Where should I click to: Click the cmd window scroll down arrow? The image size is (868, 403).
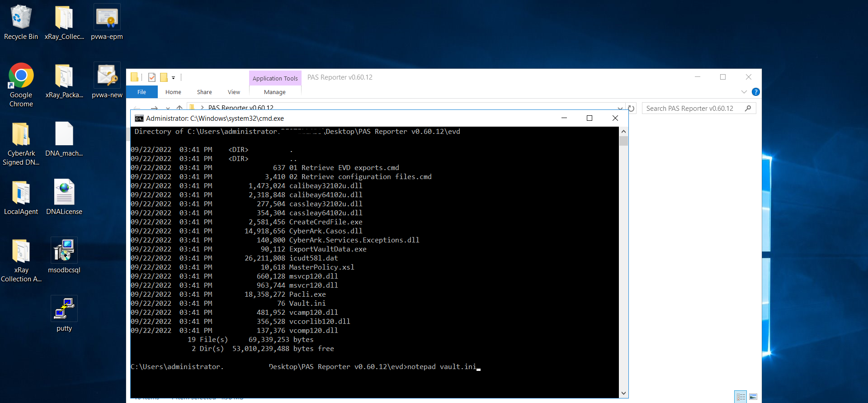click(x=623, y=393)
